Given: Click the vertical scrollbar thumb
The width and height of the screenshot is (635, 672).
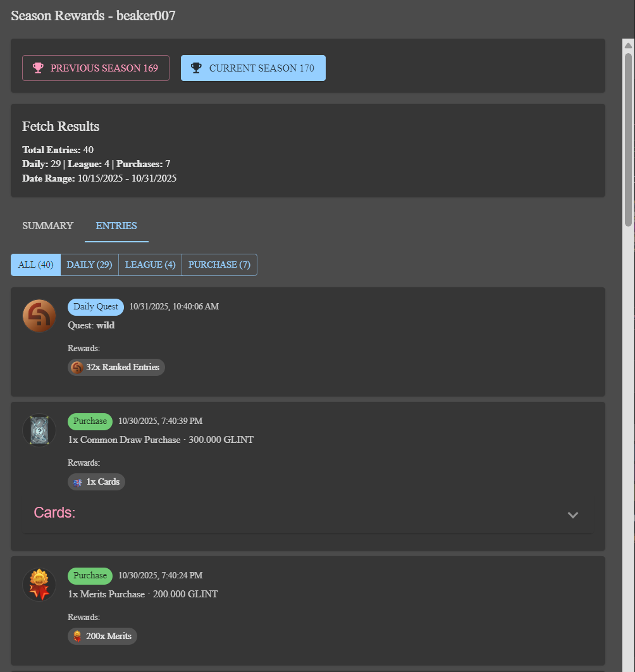Looking at the screenshot, I should tap(628, 139).
